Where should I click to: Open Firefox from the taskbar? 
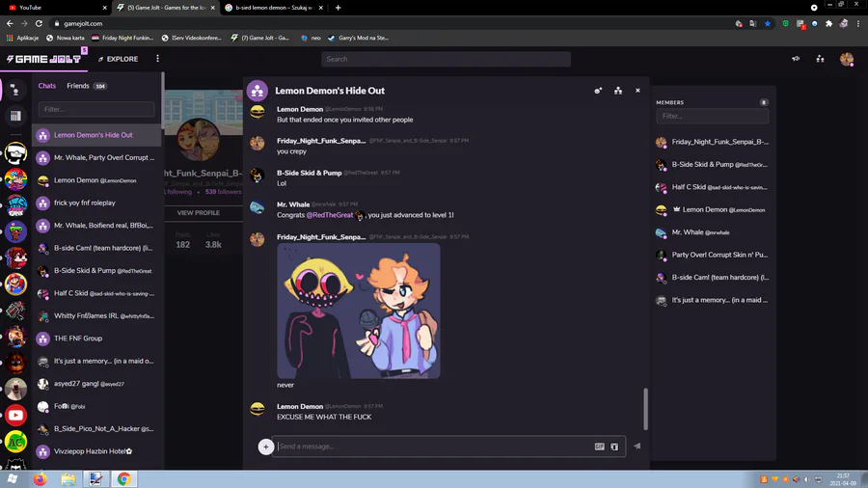tap(40, 479)
